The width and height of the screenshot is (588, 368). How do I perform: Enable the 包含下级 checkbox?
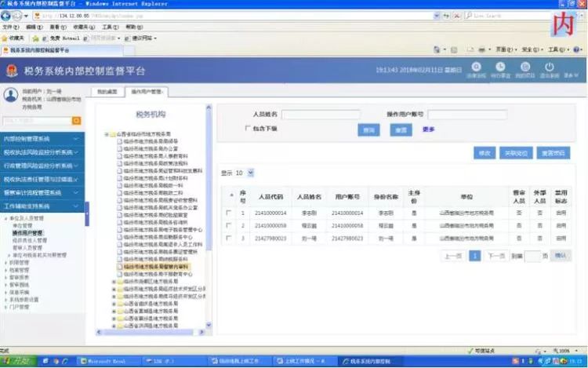point(248,128)
